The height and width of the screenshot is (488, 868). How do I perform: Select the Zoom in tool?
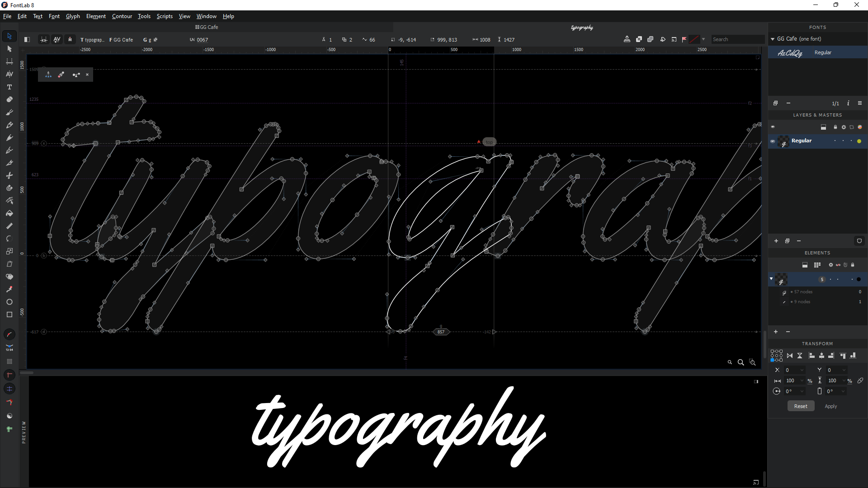click(741, 362)
